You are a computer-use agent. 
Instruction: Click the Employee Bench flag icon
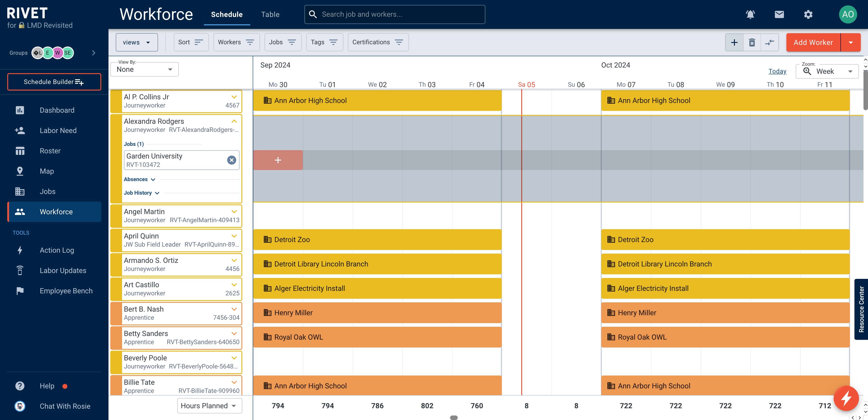[20, 291]
